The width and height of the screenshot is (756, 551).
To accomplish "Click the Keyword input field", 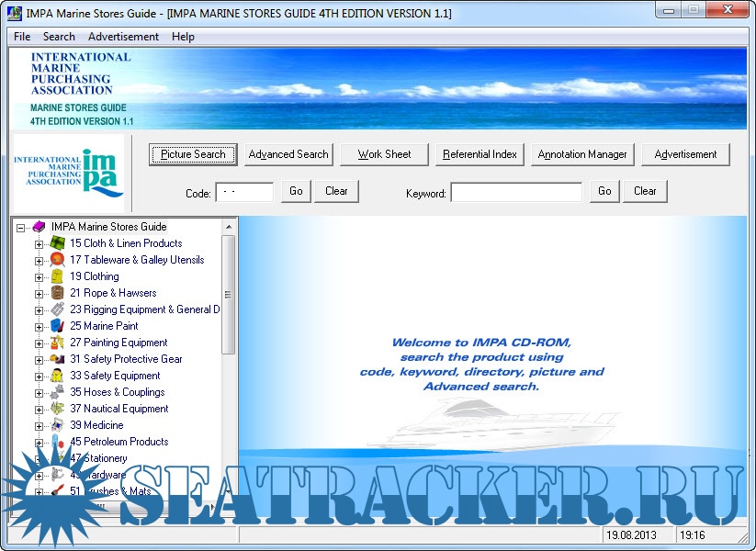I will 516,192.
